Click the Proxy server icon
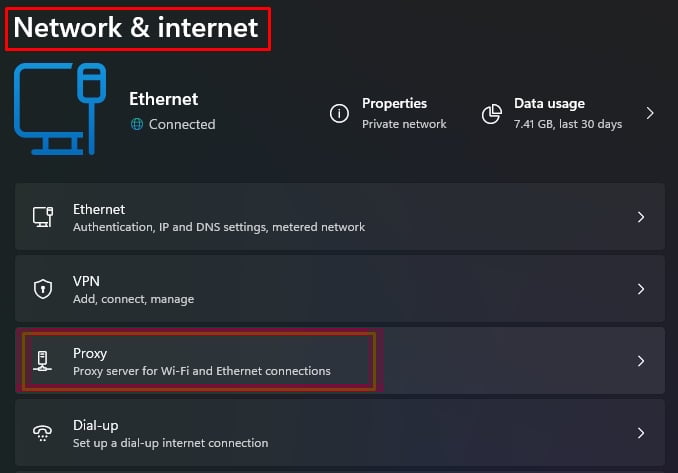 click(42, 361)
